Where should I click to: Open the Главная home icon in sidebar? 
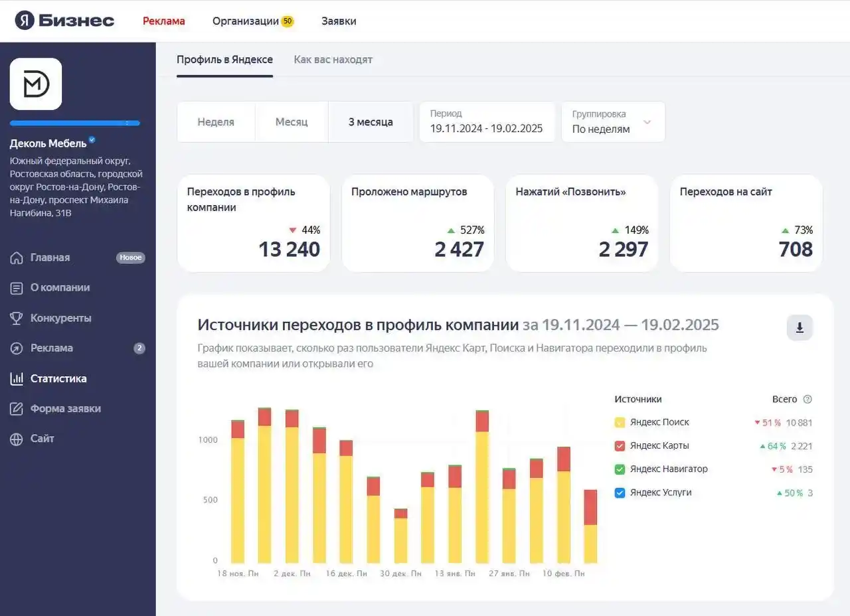(x=17, y=258)
